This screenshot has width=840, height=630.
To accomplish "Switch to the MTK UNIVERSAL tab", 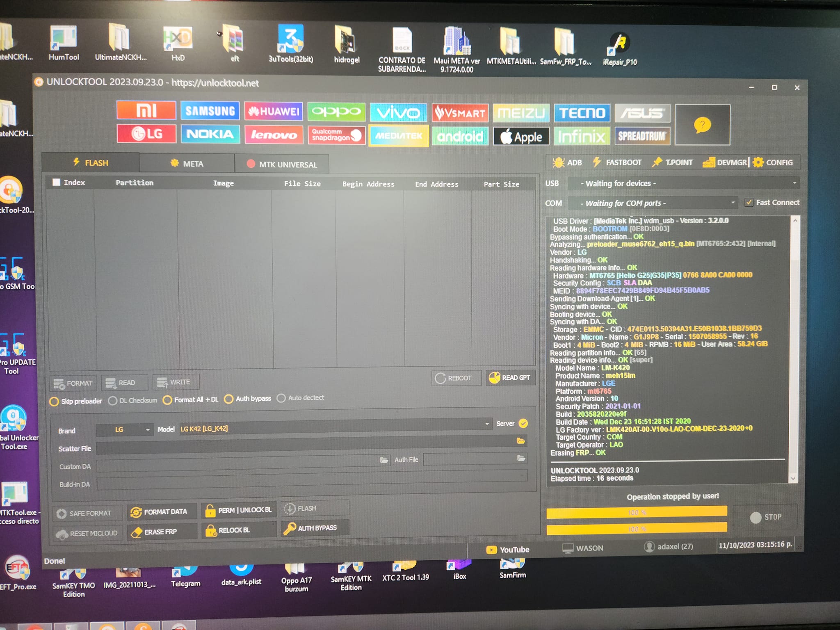I will click(282, 164).
